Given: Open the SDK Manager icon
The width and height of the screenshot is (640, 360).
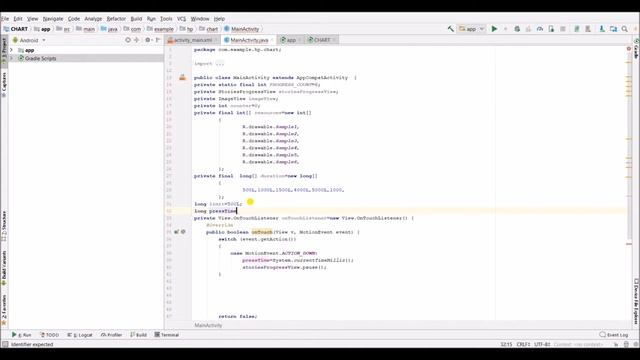Looking at the screenshot, I should click(602, 29).
